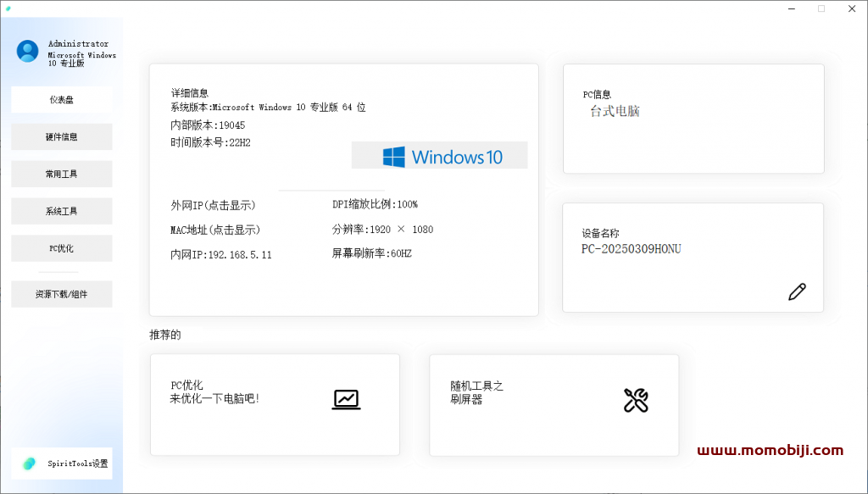Open the recommended PC优化 card
Viewport: 868px width, 494px height.
275,405
